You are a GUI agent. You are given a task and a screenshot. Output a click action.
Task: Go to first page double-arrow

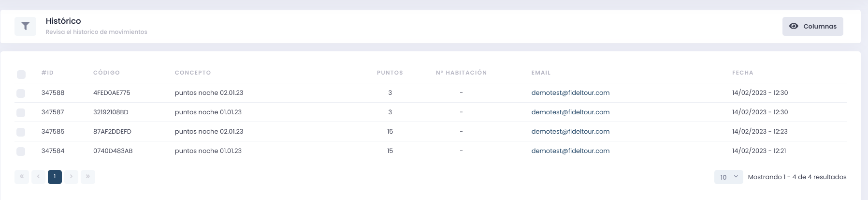point(22,177)
